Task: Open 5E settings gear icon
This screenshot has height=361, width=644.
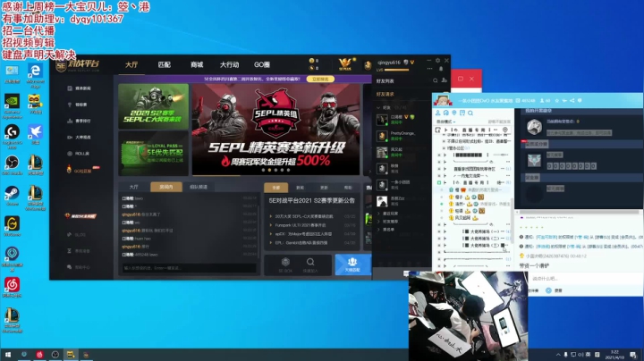Action: [x=437, y=60]
